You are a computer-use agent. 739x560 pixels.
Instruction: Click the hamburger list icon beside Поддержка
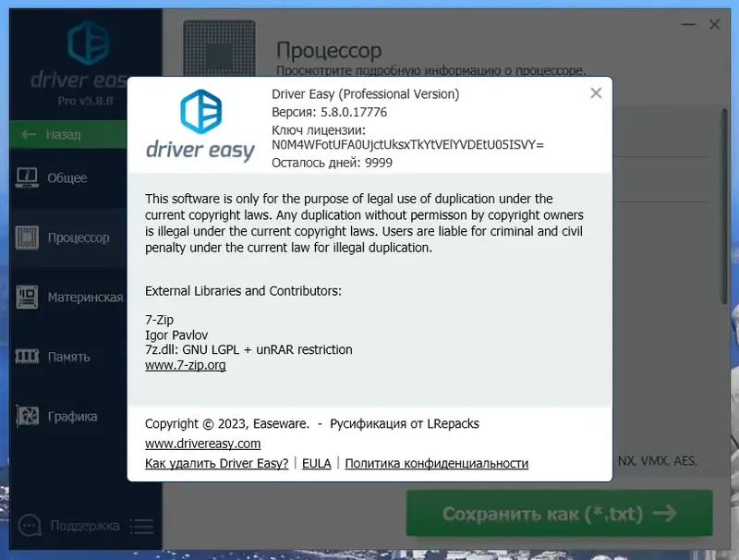click(142, 525)
